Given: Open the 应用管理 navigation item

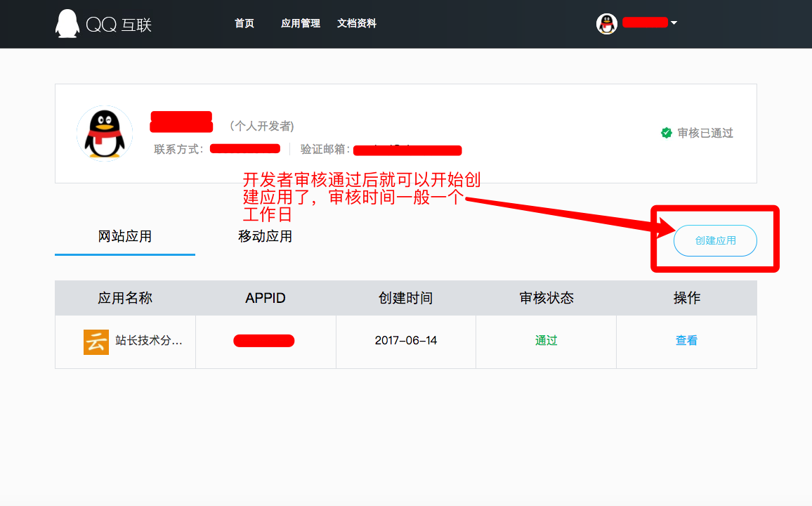Looking at the screenshot, I should coord(301,23).
